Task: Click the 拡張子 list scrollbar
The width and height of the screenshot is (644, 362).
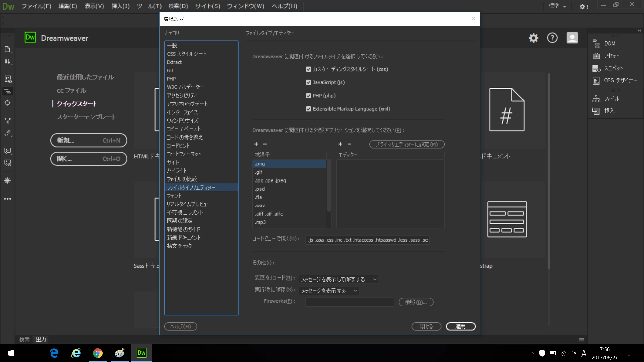Action: tap(328, 186)
